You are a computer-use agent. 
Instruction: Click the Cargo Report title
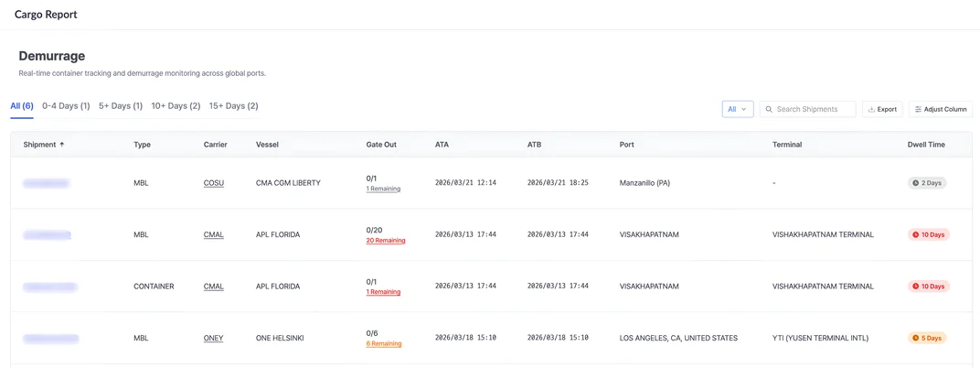tap(47, 15)
